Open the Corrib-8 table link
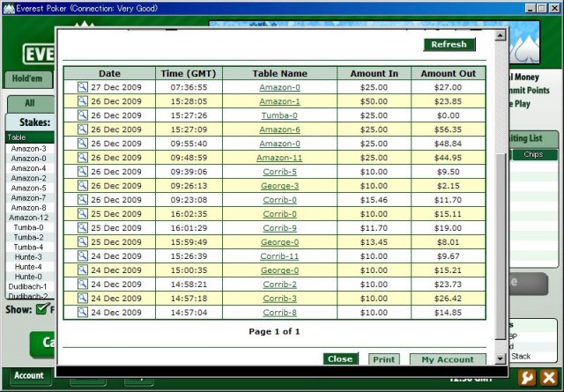This screenshot has width=564, height=392. (x=280, y=312)
